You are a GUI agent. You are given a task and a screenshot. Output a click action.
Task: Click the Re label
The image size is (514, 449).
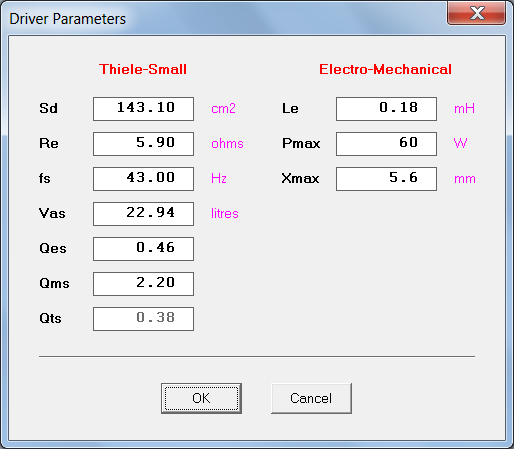(49, 143)
